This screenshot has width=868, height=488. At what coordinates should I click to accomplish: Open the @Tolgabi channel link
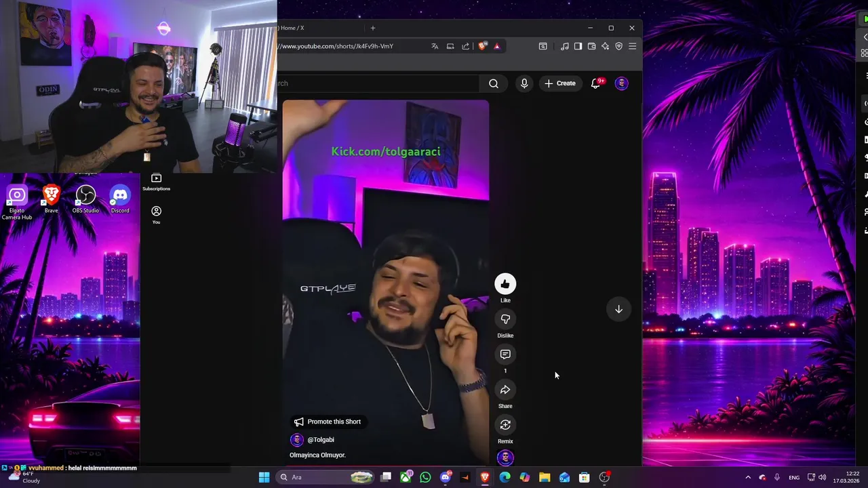click(x=321, y=440)
